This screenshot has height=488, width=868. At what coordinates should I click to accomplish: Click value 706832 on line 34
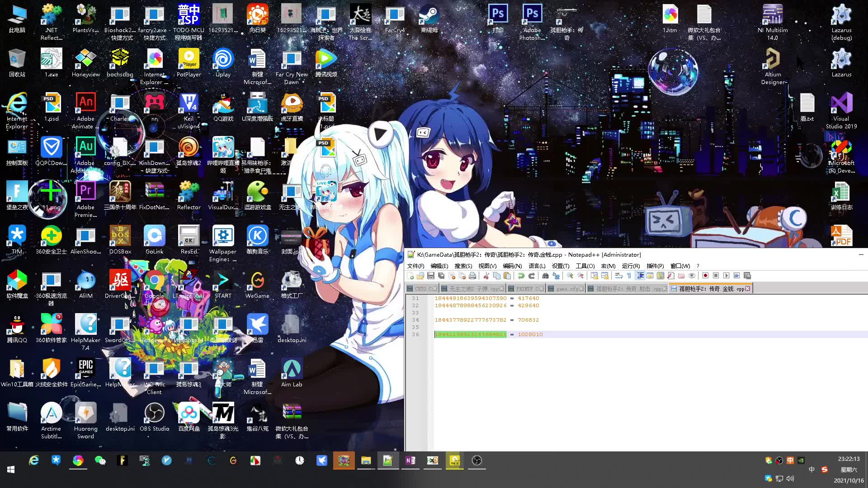(x=528, y=320)
